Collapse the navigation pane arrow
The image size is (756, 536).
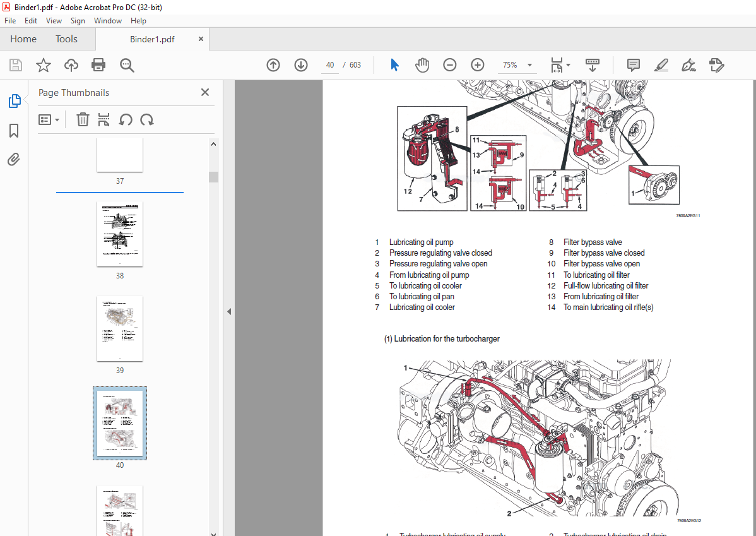(x=229, y=312)
